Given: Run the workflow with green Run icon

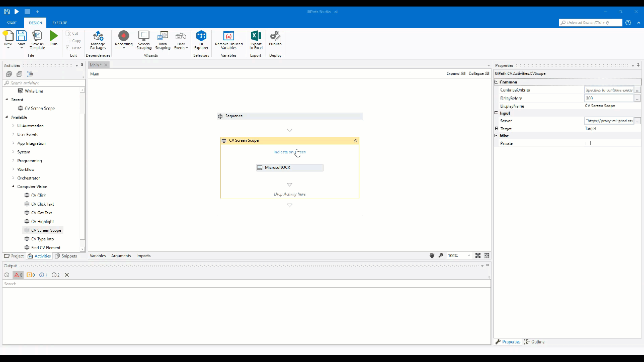Looking at the screenshot, I should 54,36.
